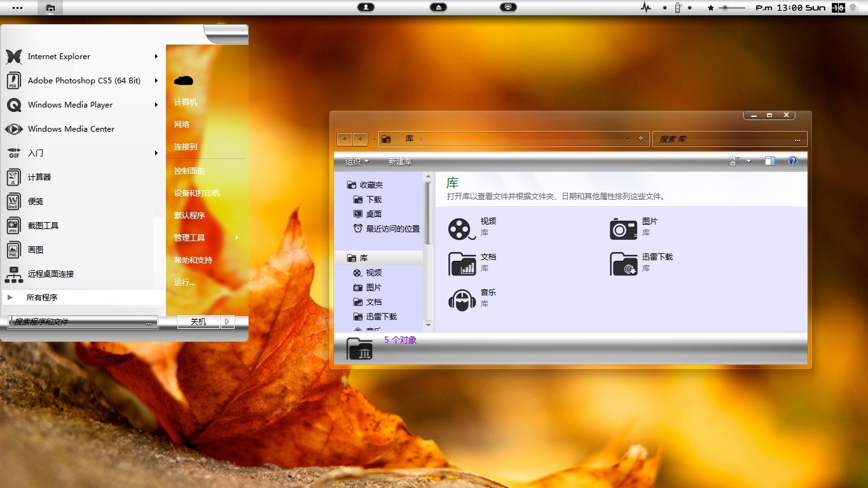Toggle the preview pane button
Screen dimensions: 868x488
770,161
